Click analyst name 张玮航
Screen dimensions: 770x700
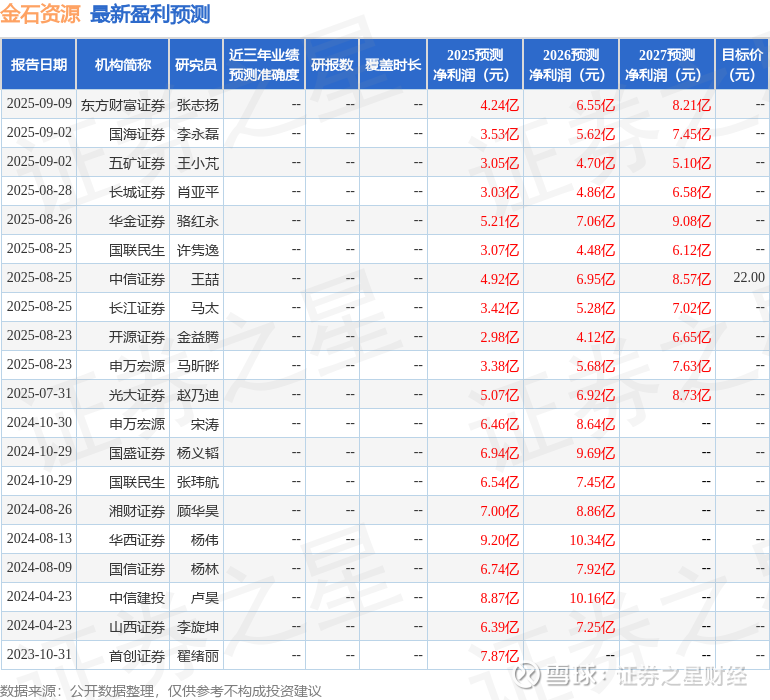pyautogui.click(x=197, y=482)
